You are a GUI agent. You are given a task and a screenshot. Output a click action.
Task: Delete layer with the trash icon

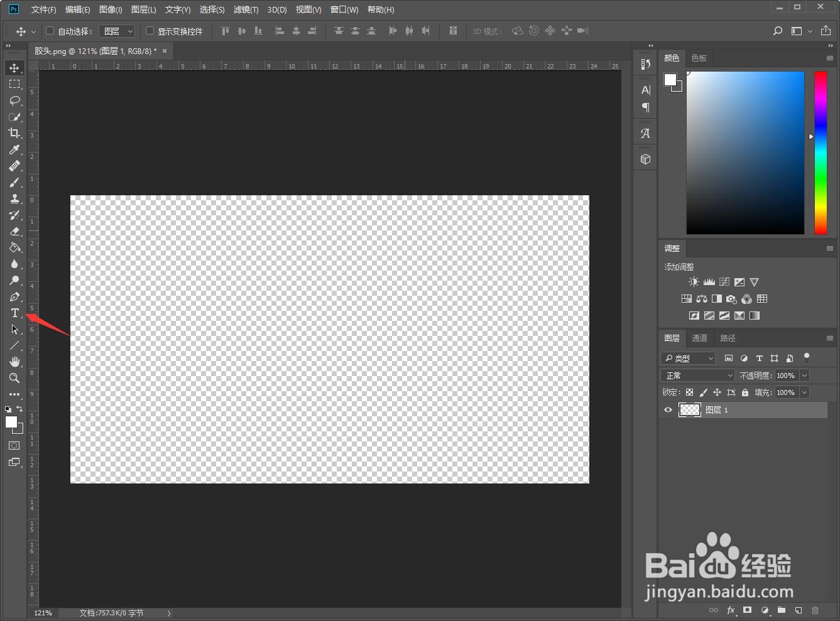(815, 610)
